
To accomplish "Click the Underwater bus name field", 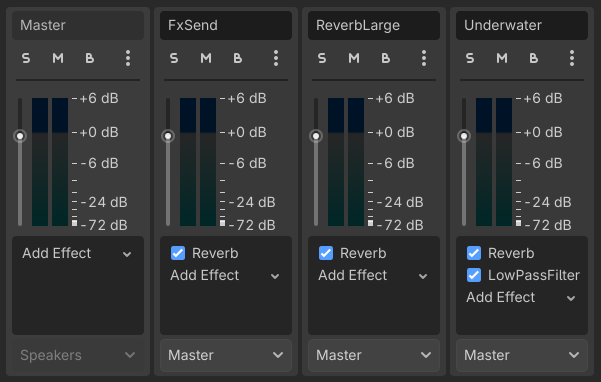I will (x=522, y=25).
